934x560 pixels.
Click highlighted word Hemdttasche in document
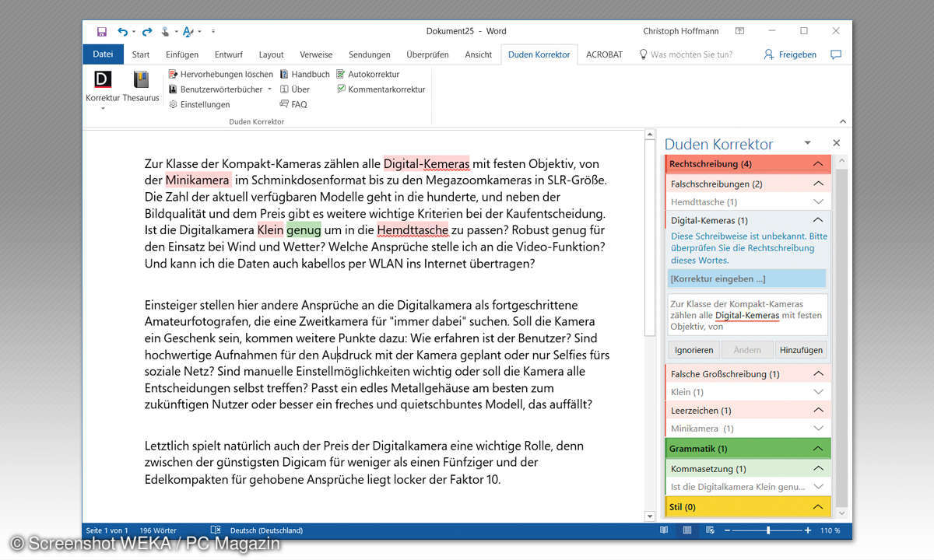[413, 230]
